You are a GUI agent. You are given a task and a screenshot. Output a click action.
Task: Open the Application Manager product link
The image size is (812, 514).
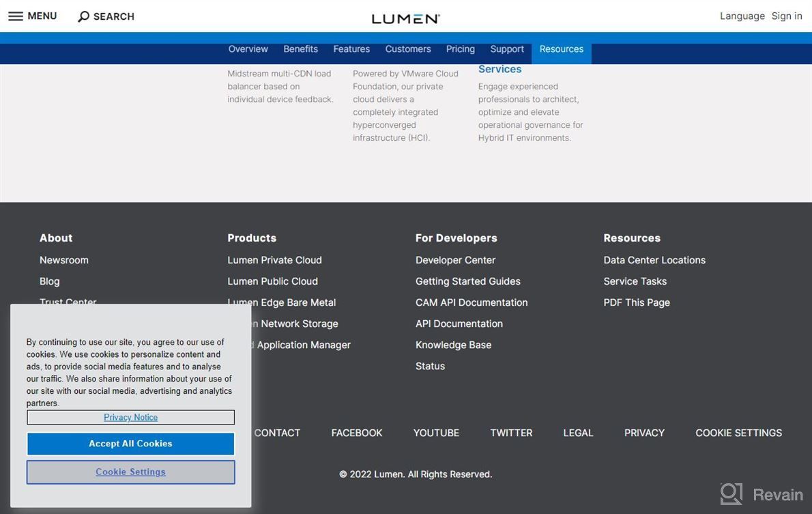[302, 345]
